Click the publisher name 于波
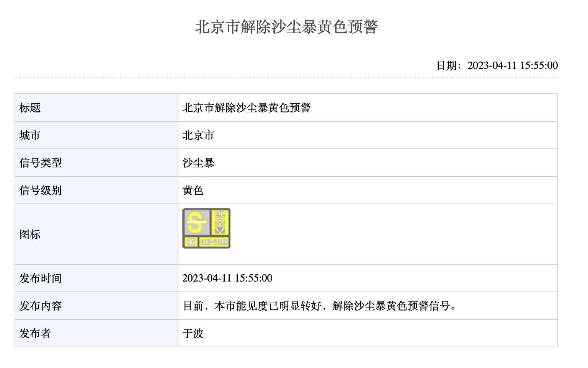 [x=193, y=334]
